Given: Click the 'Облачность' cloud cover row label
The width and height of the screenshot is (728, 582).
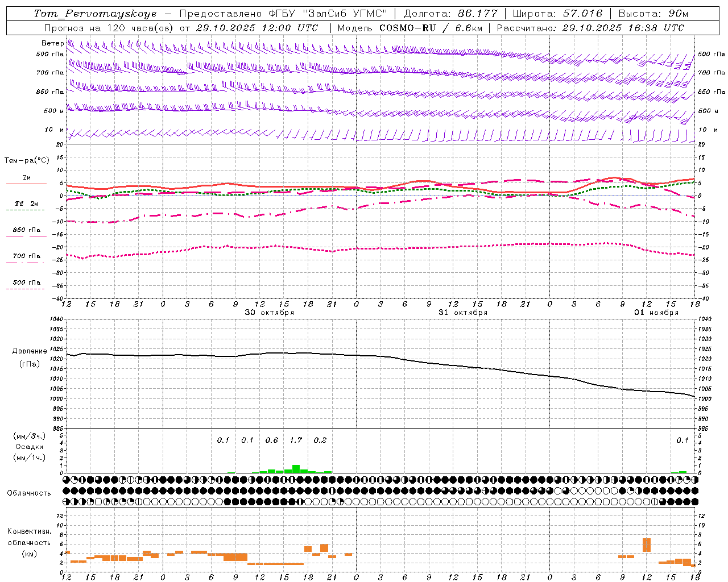Looking at the screenshot, I should pos(29,493).
